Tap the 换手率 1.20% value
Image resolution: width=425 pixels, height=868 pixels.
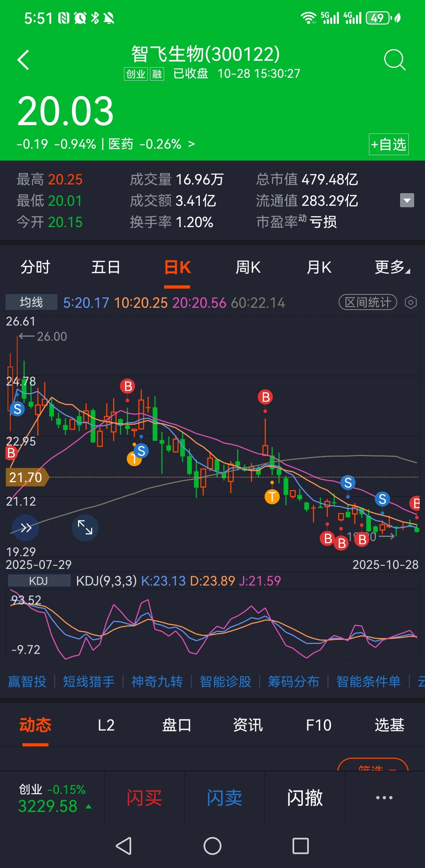[x=171, y=222]
